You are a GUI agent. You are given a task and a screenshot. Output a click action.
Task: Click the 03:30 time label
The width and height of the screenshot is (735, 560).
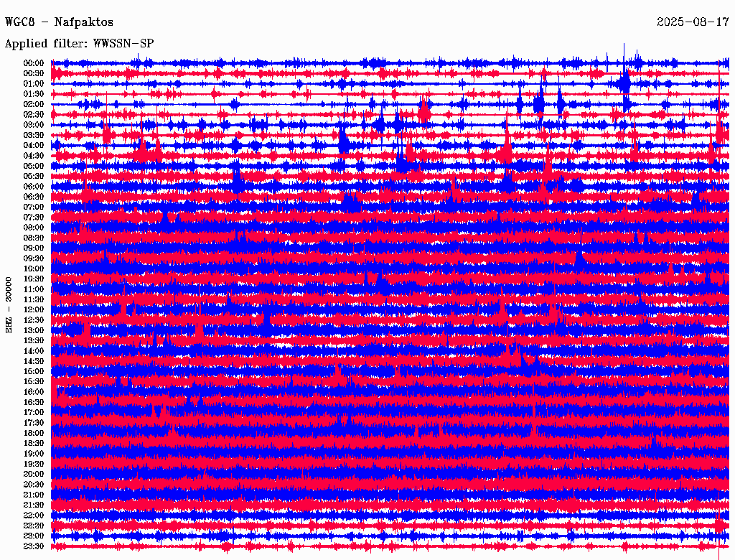34,135
